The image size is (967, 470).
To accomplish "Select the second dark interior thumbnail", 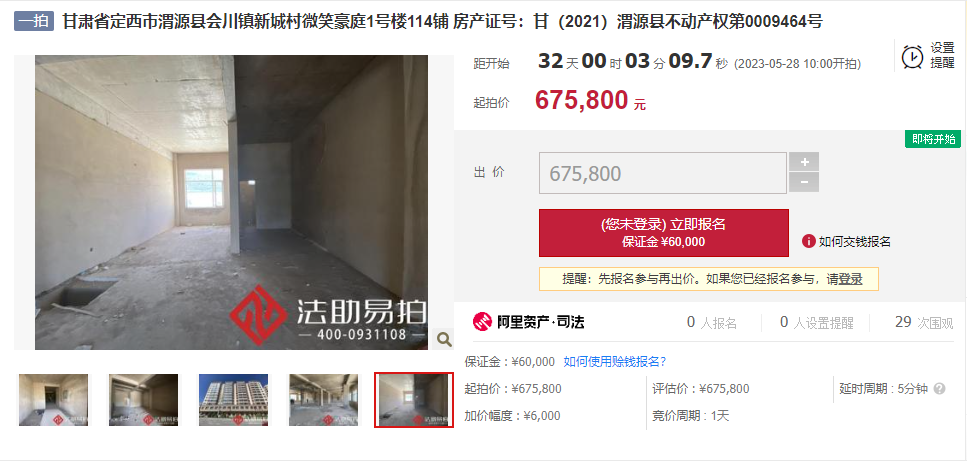I will (144, 400).
